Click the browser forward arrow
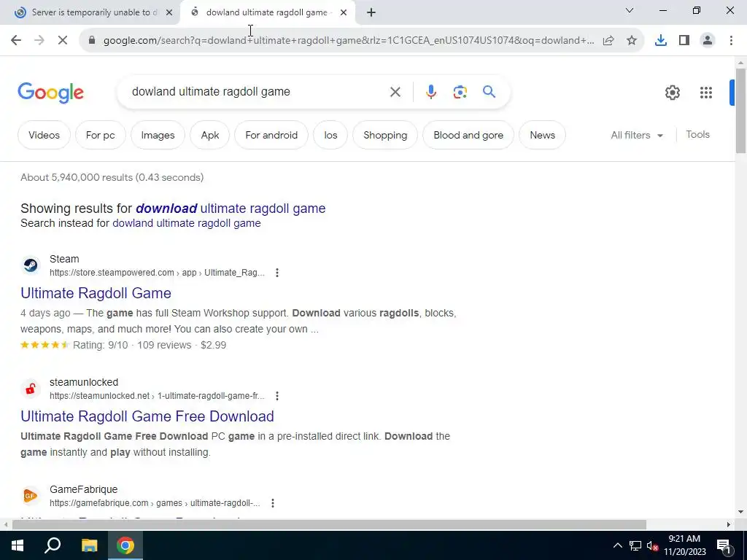The height and width of the screenshot is (560, 747). point(39,41)
